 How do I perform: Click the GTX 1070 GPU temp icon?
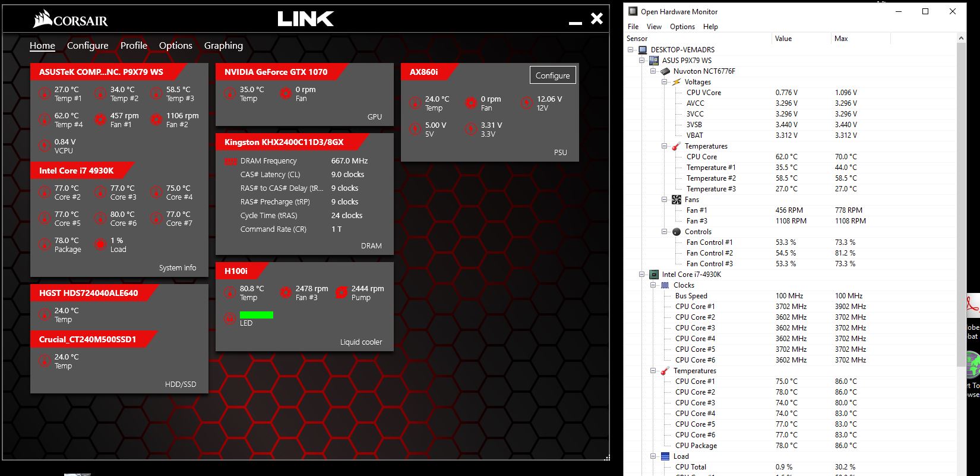(x=230, y=93)
